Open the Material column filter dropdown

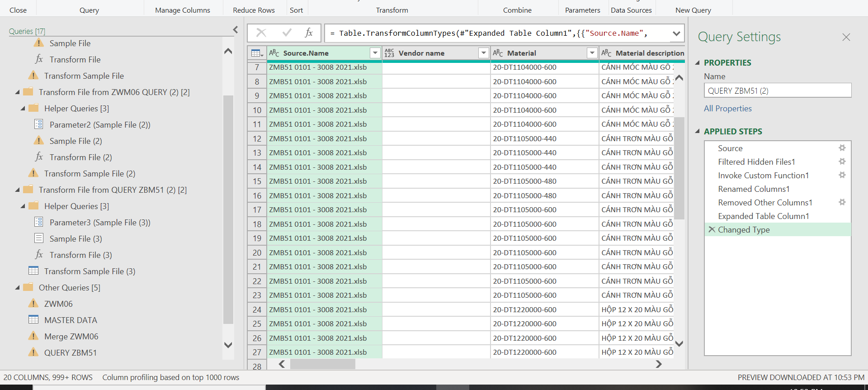(592, 53)
